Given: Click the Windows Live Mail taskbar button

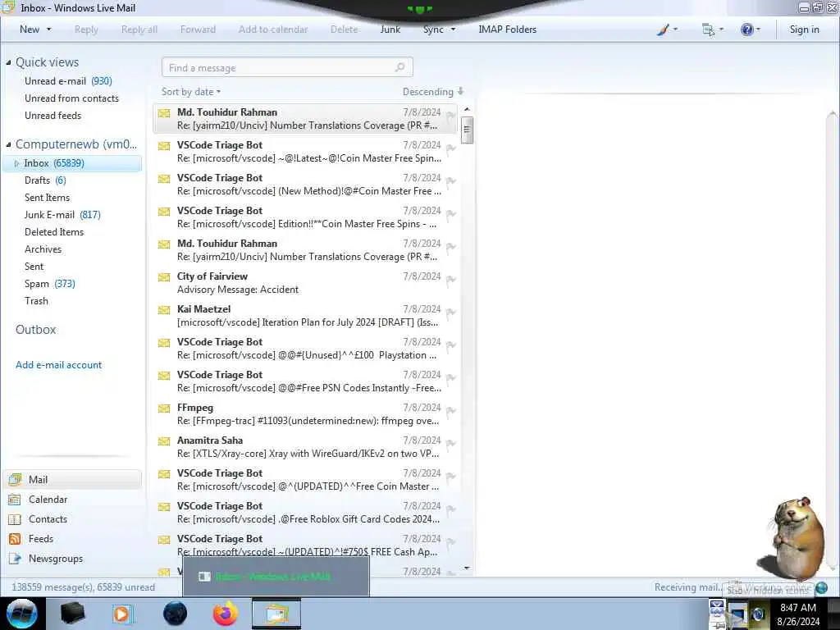Looking at the screenshot, I should pos(276,614).
